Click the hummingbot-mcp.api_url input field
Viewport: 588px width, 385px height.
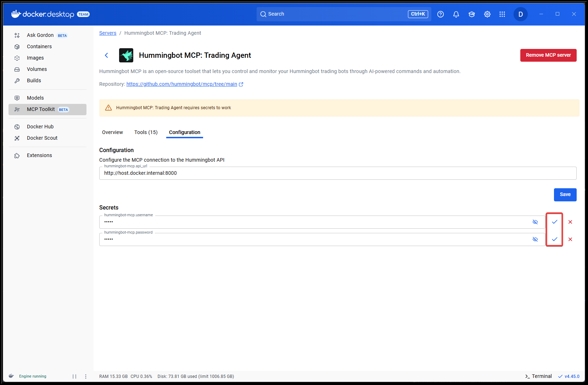pos(337,173)
